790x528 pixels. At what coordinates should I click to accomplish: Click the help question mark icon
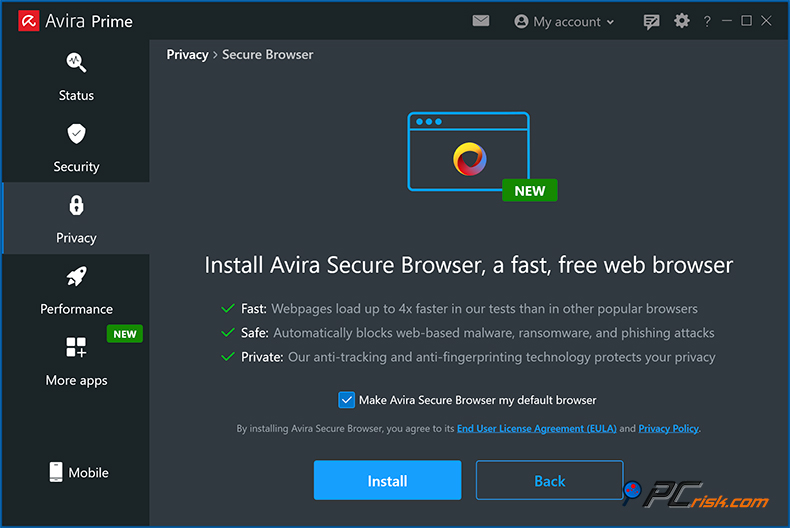pyautogui.click(x=707, y=21)
